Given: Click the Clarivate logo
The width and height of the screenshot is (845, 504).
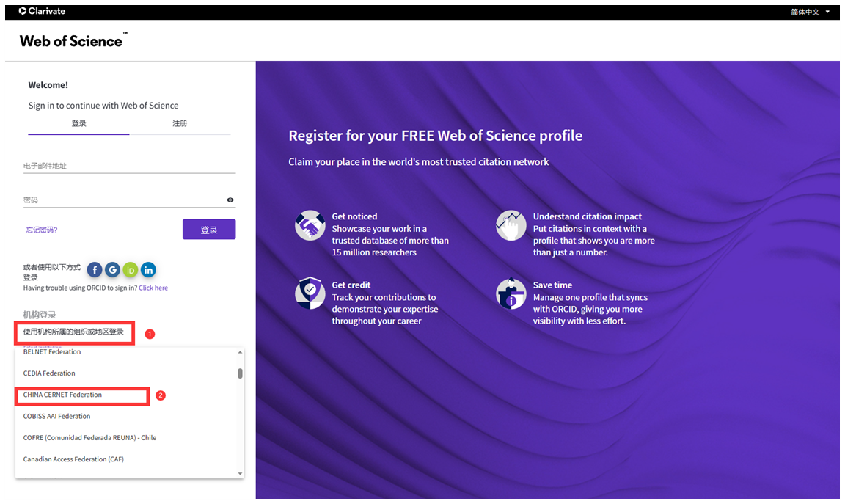Looking at the screenshot, I should 42,11.
